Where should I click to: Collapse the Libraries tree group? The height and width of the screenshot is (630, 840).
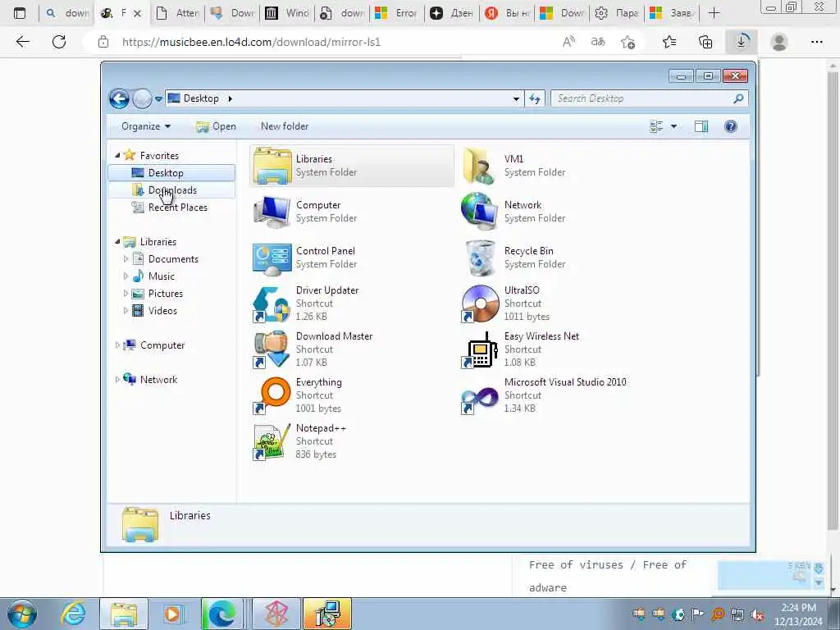point(117,242)
